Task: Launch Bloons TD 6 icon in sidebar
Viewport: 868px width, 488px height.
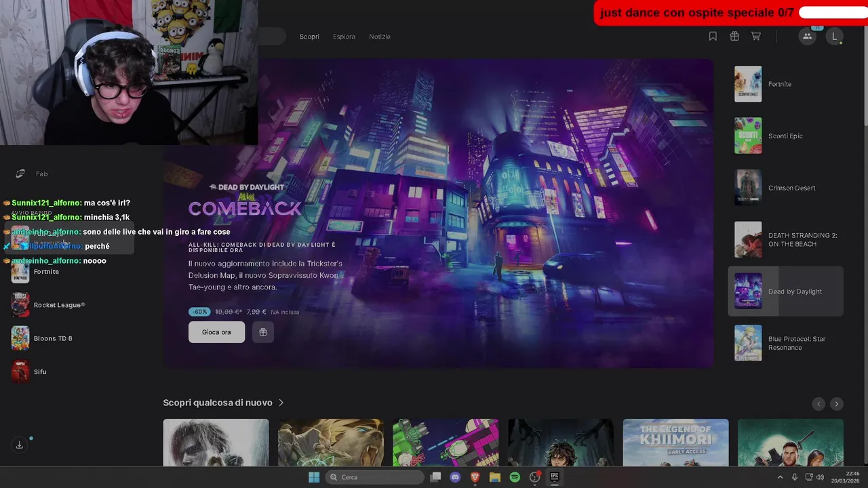Action: pyautogui.click(x=20, y=338)
